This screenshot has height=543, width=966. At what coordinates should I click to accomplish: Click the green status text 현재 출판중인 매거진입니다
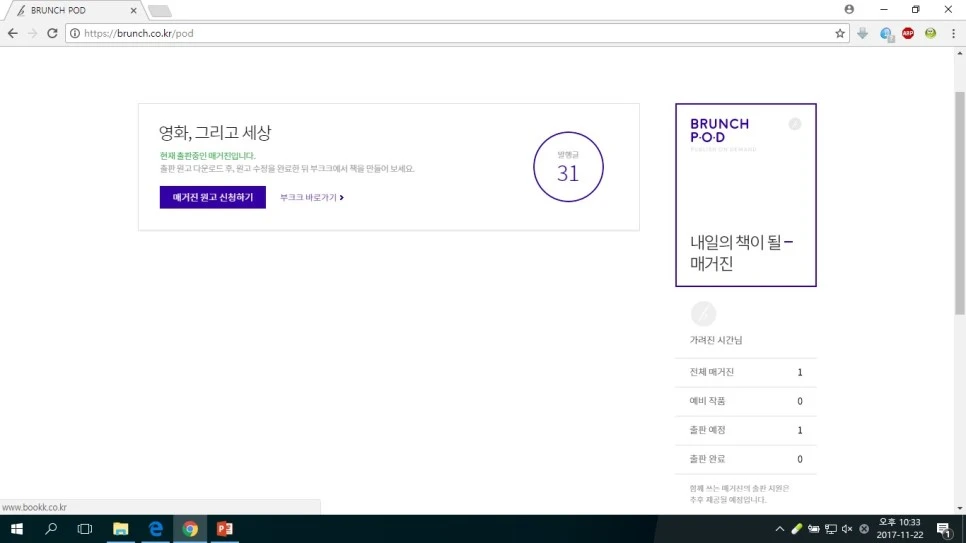(208, 156)
